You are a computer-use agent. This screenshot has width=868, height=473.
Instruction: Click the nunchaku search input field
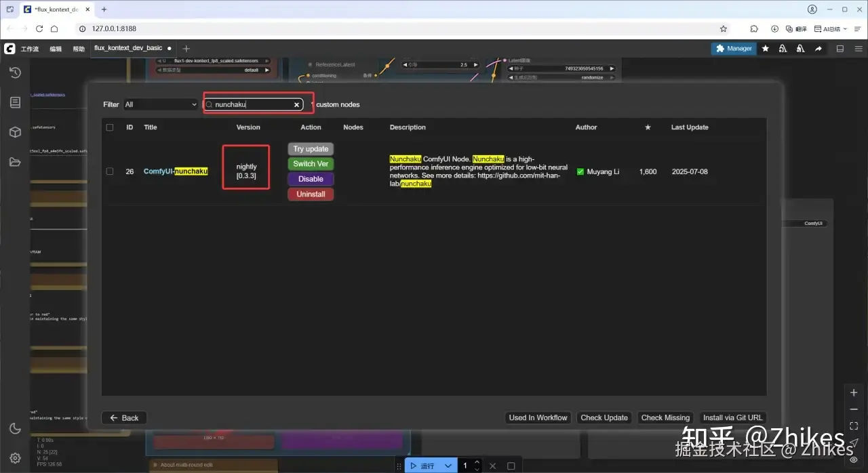[254, 104]
